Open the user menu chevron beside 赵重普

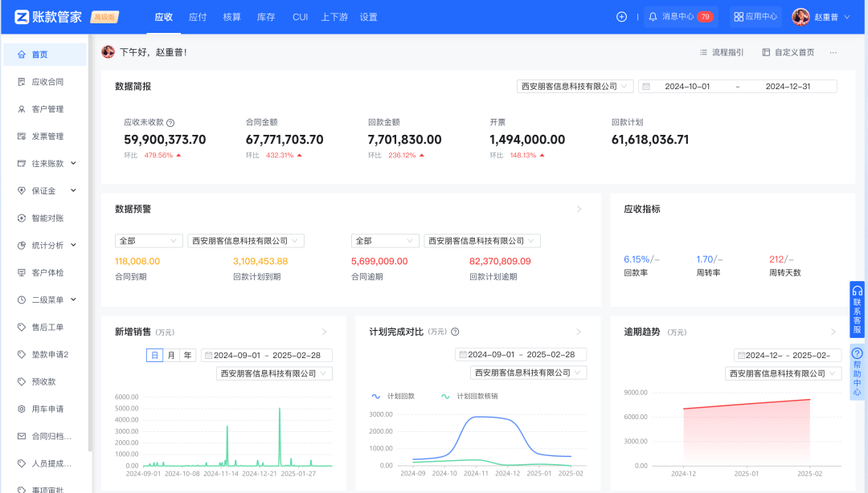847,17
